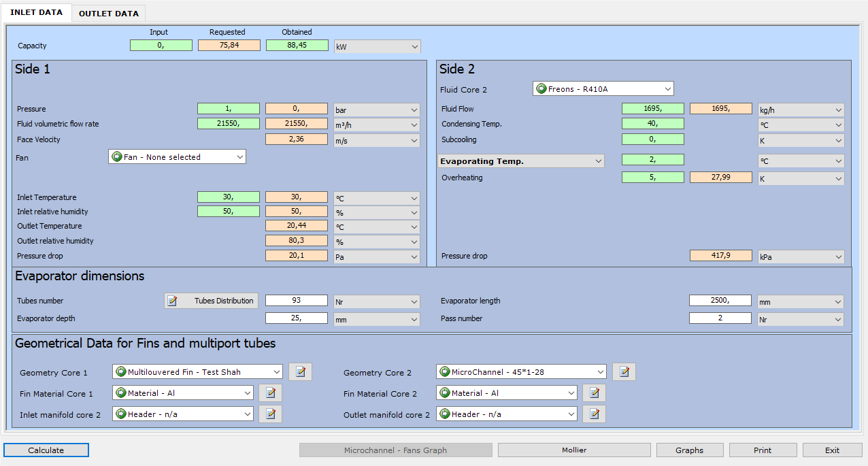Screen dimensions: 868x466
Task: Click edit icon beside Geometry Core 2 dropdown
Action: [624, 372]
